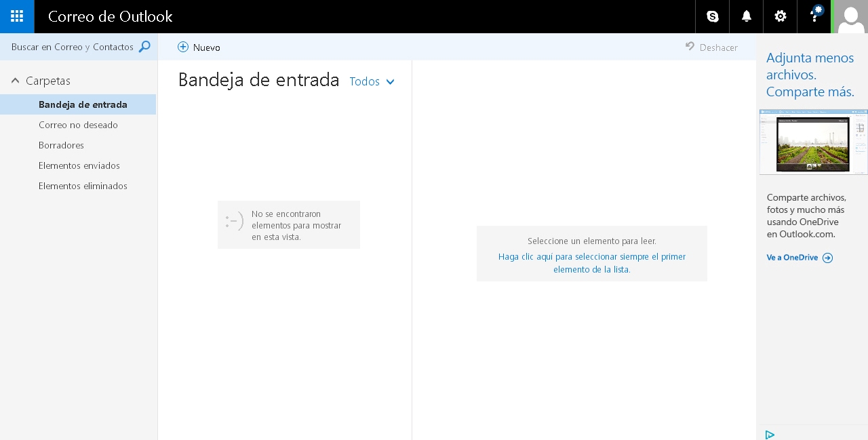Screen dimensions: 868x440
Task: Click the No se encontraron elementos message
Action: 289,224
